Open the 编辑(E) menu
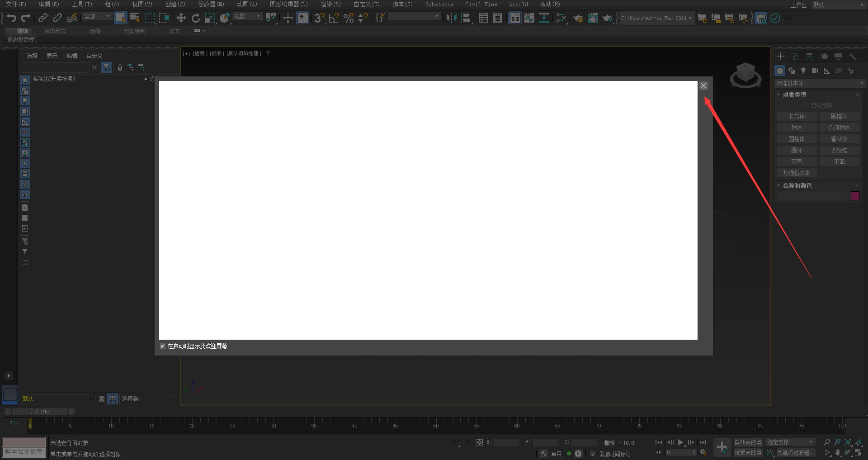 (x=49, y=5)
